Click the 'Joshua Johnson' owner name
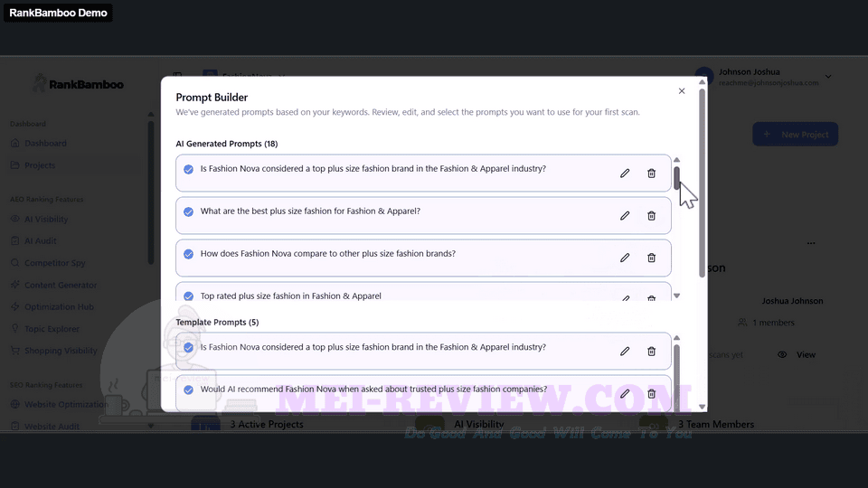Viewport: 868px width, 488px height. [x=792, y=301]
